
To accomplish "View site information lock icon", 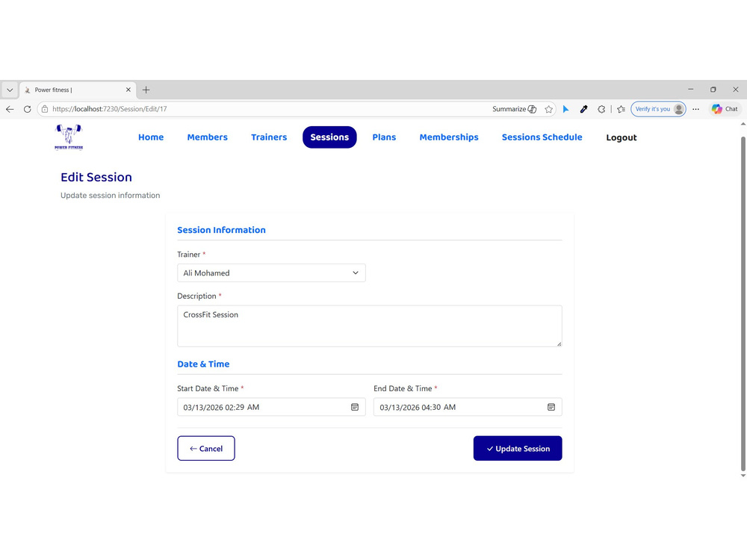I will point(45,109).
